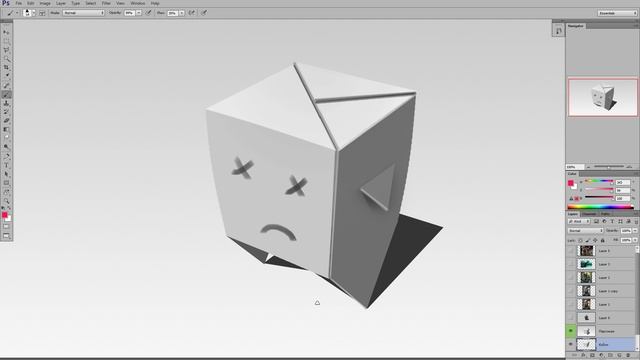This screenshot has height=360, width=640.
Task: Select the Hand tool
Action: [x=6, y=191]
